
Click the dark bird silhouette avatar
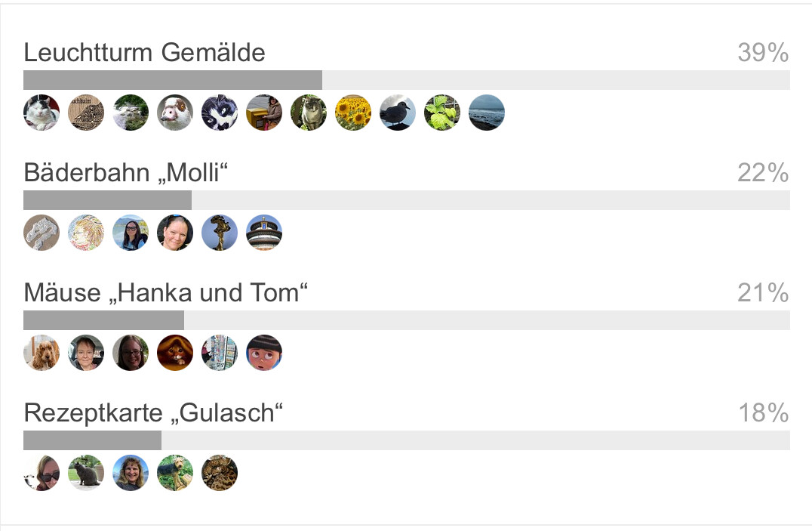tap(398, 113)
